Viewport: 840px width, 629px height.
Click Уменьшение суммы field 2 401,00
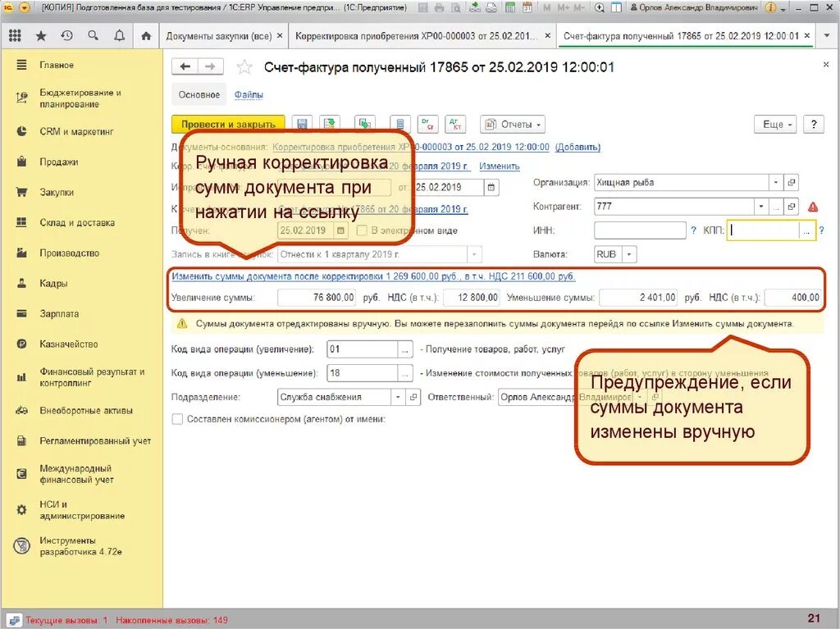click(638, 298)
